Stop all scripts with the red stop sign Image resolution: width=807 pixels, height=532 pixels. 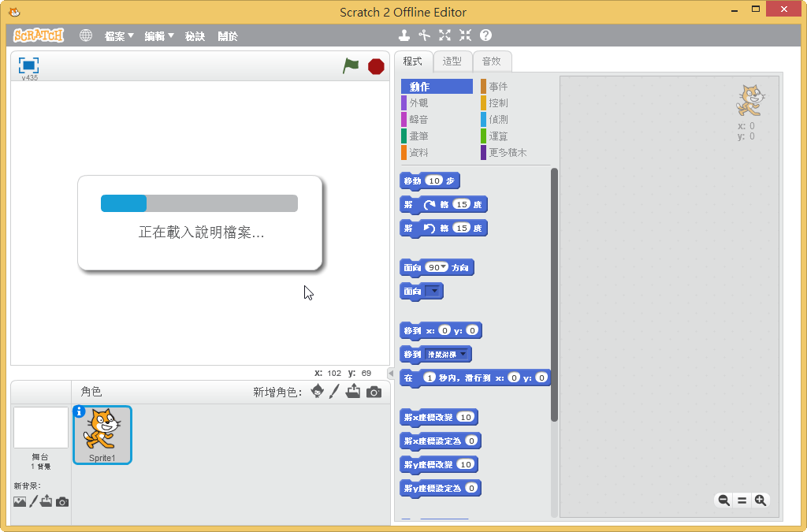click(376, 66)
